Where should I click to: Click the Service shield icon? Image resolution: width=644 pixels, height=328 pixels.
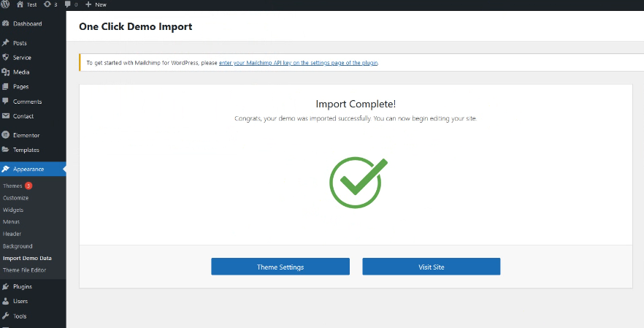click(x=5, y=57)
